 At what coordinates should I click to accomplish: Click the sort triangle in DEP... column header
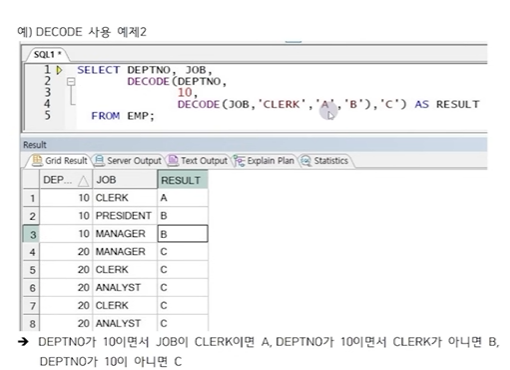coord(83,181)
